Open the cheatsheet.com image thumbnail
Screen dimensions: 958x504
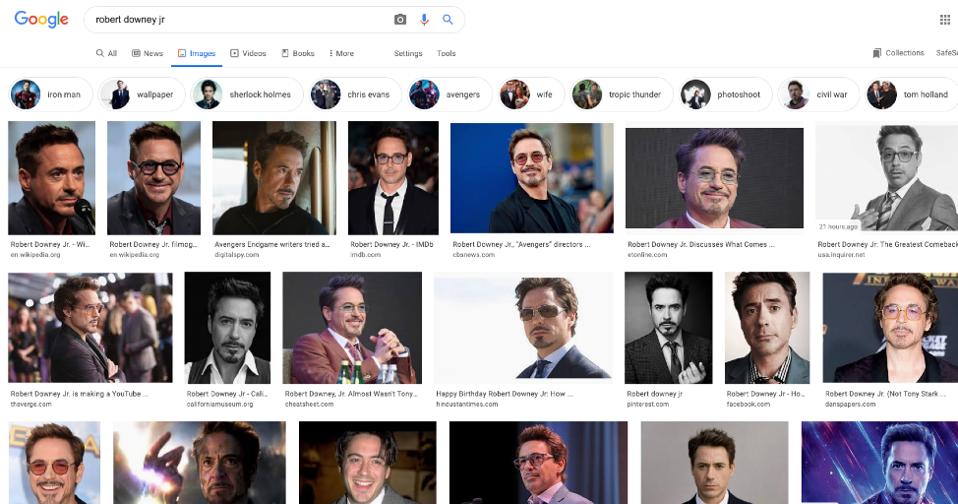point(352,327)
